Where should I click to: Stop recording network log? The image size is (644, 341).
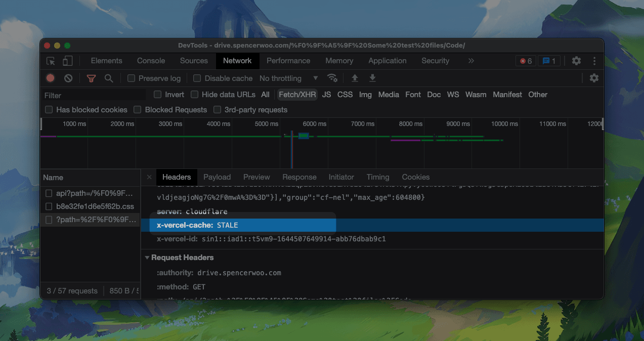point(51,78)
